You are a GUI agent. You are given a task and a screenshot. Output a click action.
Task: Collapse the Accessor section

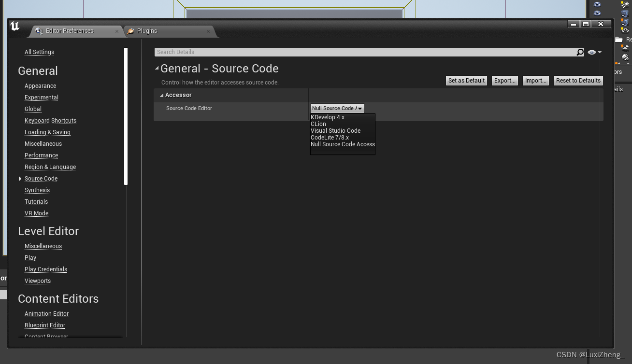pyautogui.click(x=162, y=96)
